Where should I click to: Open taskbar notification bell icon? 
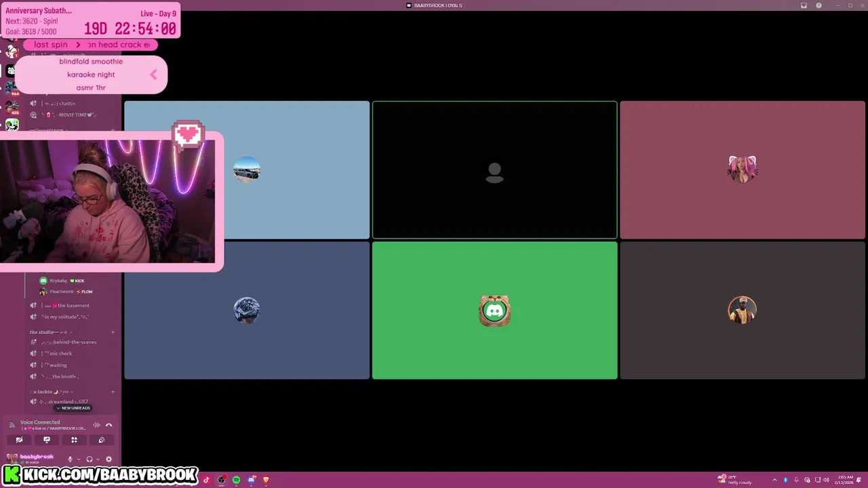[x=860, y=480]
